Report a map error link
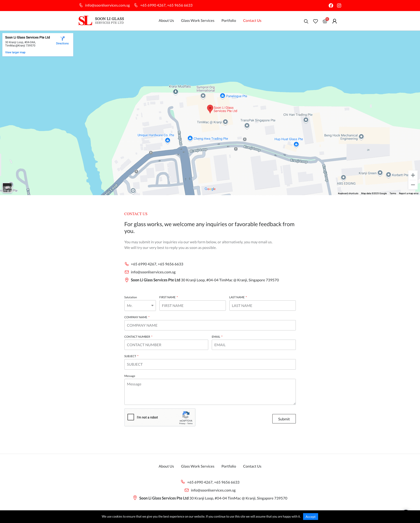 coord(408,193)
